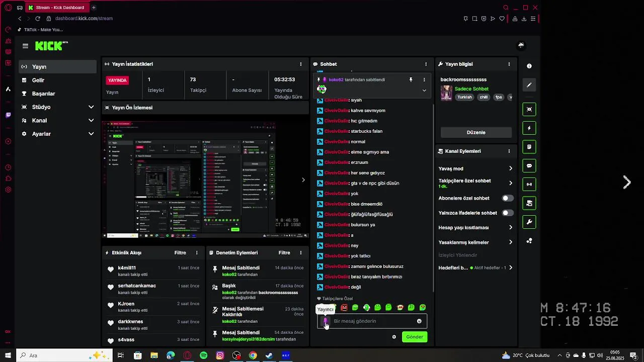This screenshot has height=362, width=644.
Task: Click the chill tag
Action: tap(484, 97)
